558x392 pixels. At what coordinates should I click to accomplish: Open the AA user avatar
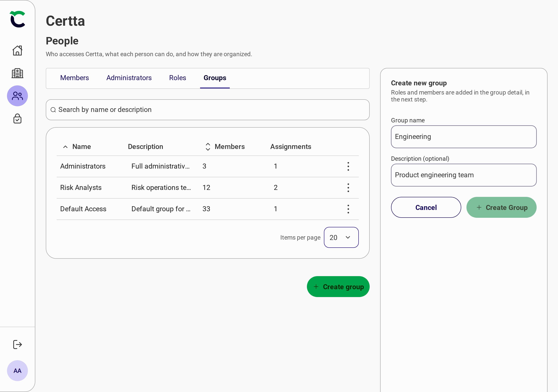tap(17, 371)
